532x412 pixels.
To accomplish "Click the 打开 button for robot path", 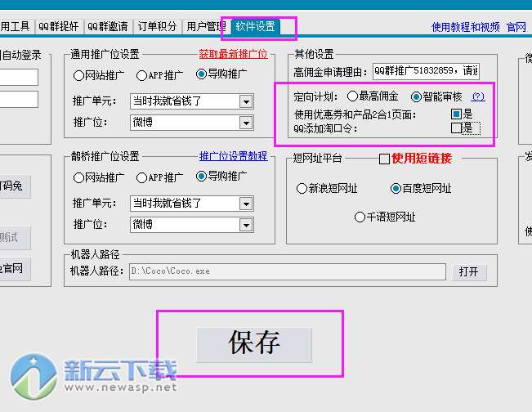I will pyautogui.click(x=468, y=271).
